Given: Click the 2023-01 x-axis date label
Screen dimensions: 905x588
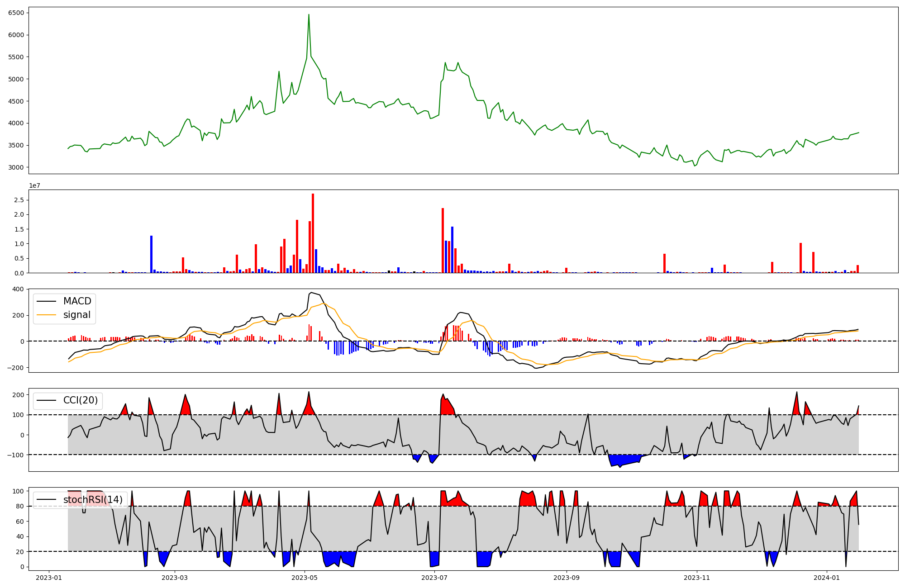Looking at the screenshot, I should (48, 578).
